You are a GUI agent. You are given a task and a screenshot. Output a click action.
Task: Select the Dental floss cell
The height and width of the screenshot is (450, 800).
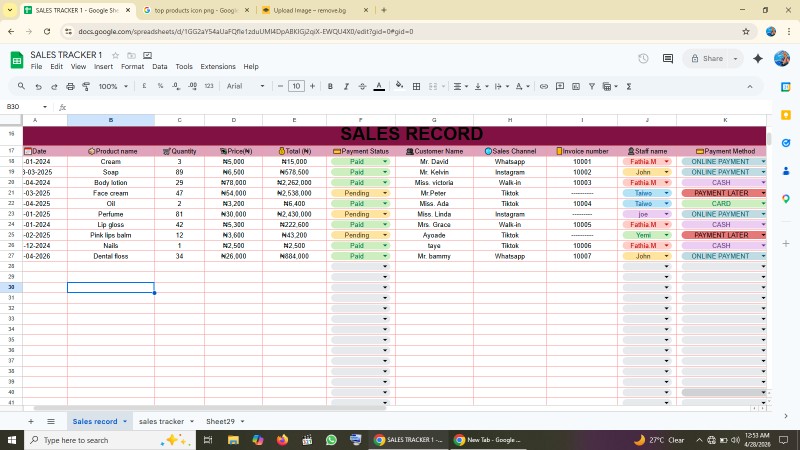111,256
